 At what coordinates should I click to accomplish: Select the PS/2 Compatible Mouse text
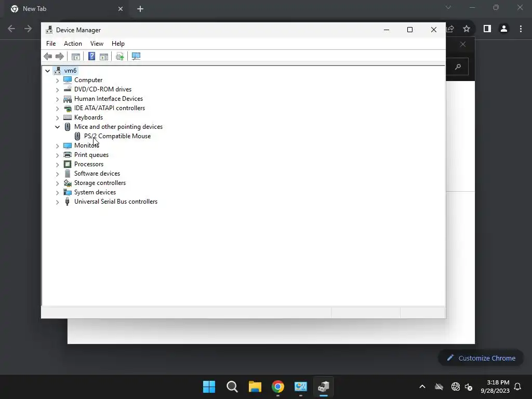pos(117,136)
